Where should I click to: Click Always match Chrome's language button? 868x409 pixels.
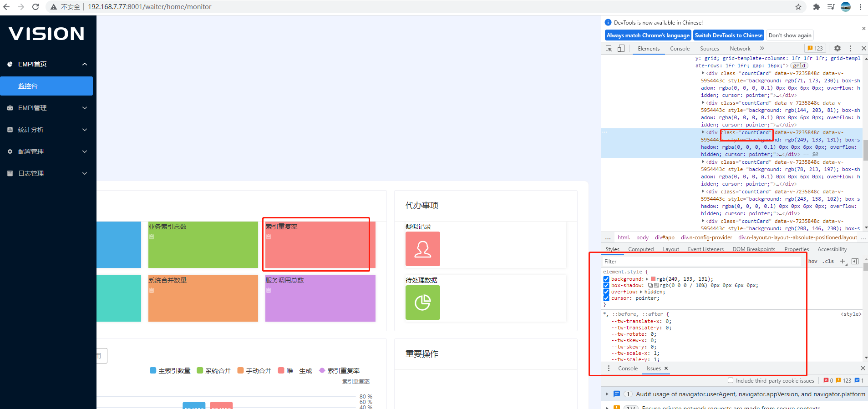(648, 35)
